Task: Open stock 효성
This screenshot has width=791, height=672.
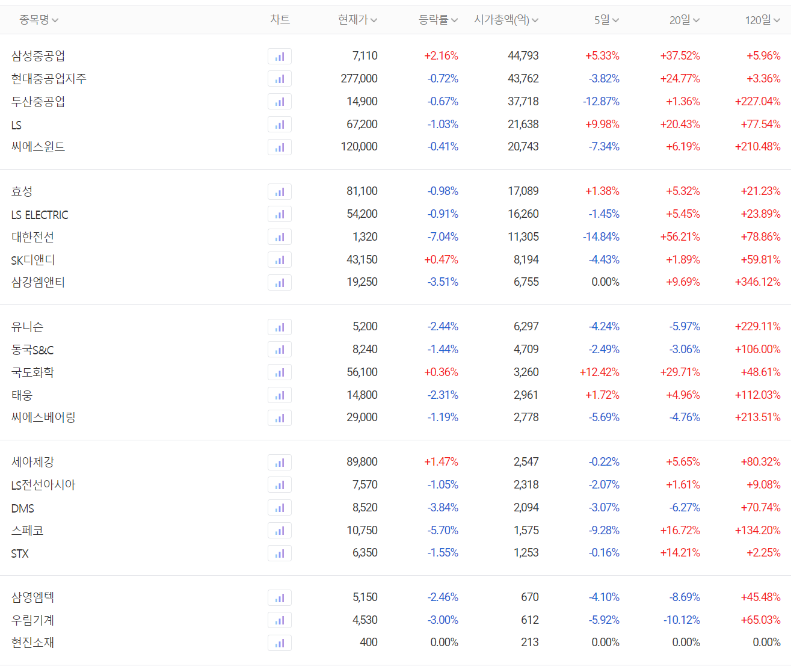Action: point(22,191)
